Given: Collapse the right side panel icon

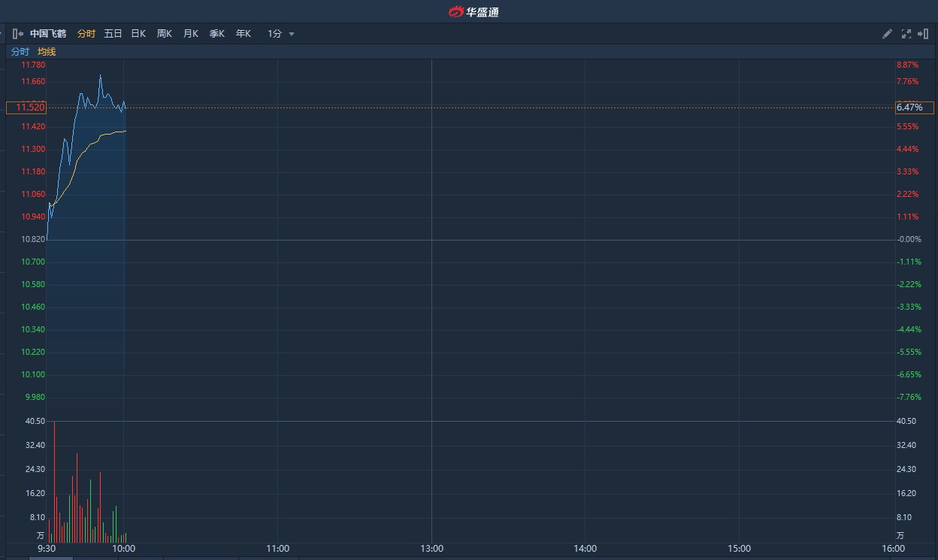Looking at the screenshot, I should (924, 34).
